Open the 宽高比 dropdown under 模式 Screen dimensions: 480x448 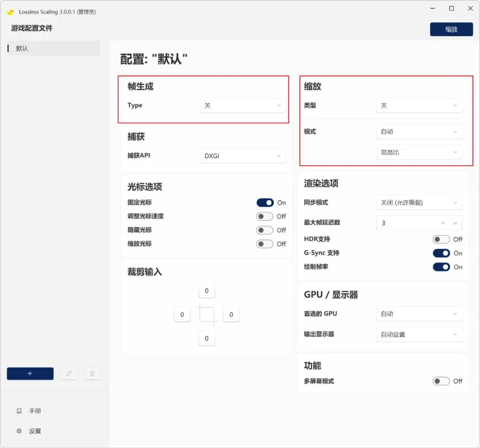[419, 152]
